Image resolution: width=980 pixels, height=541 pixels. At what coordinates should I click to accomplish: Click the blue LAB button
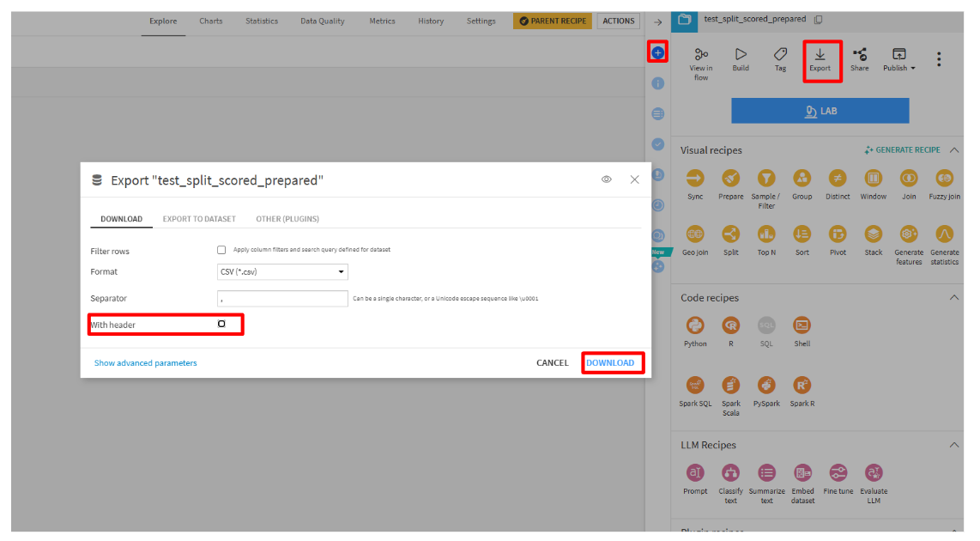coord(820,111)
